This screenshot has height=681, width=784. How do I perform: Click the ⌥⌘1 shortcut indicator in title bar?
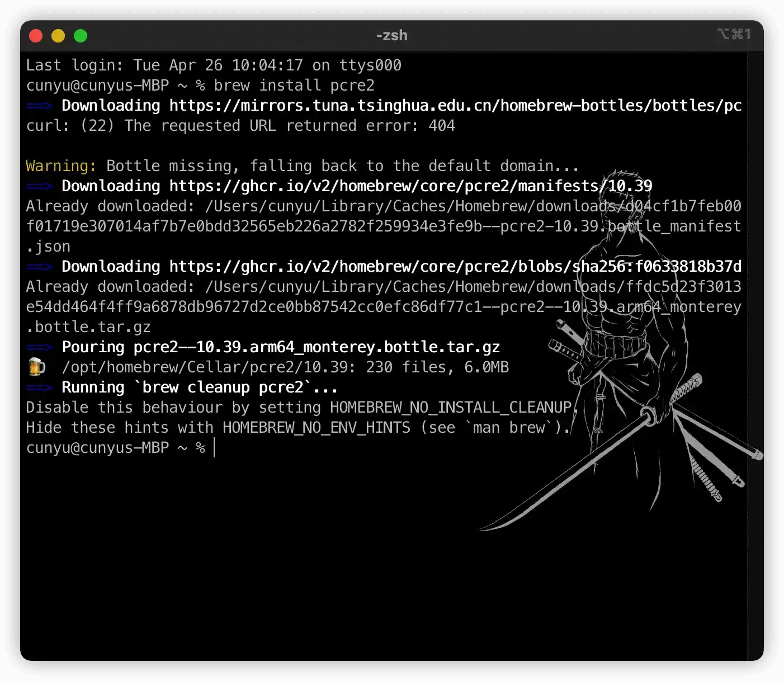coord(734,35)
